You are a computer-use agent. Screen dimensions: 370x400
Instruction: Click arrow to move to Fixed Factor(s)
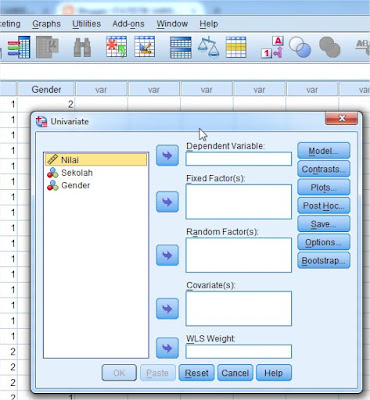[x=167, y=202]
